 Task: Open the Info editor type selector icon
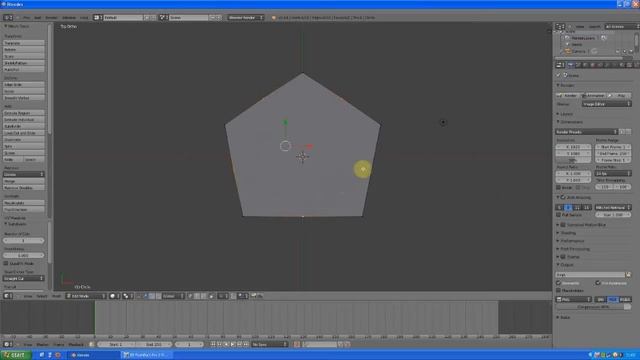(x=8, y=18)
